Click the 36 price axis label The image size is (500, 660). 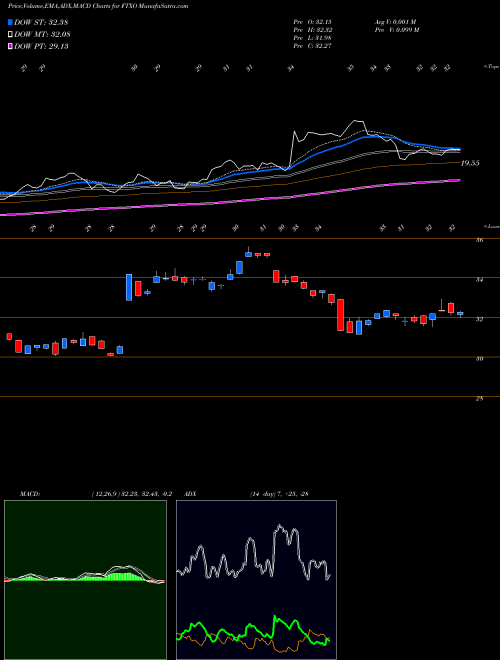479,240
